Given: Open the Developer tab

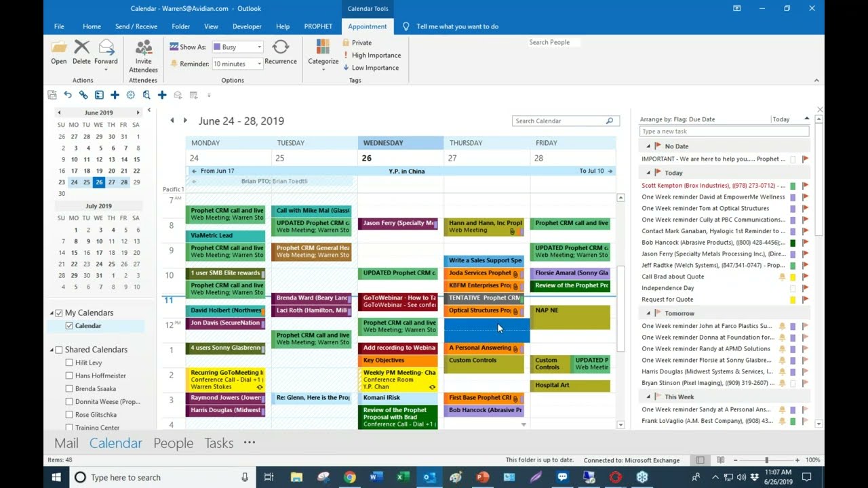Looking at the screenshot, I should click(247, 26).
